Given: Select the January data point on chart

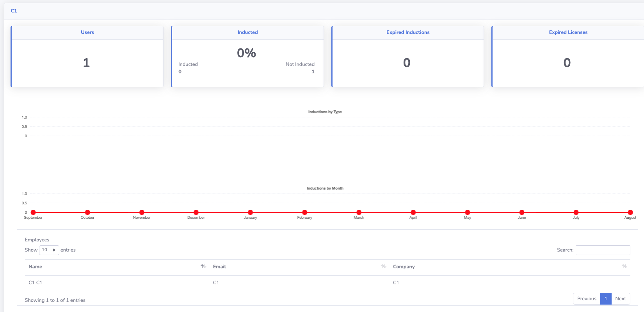Looking at the screenshot, I should [x=250, y=213].
